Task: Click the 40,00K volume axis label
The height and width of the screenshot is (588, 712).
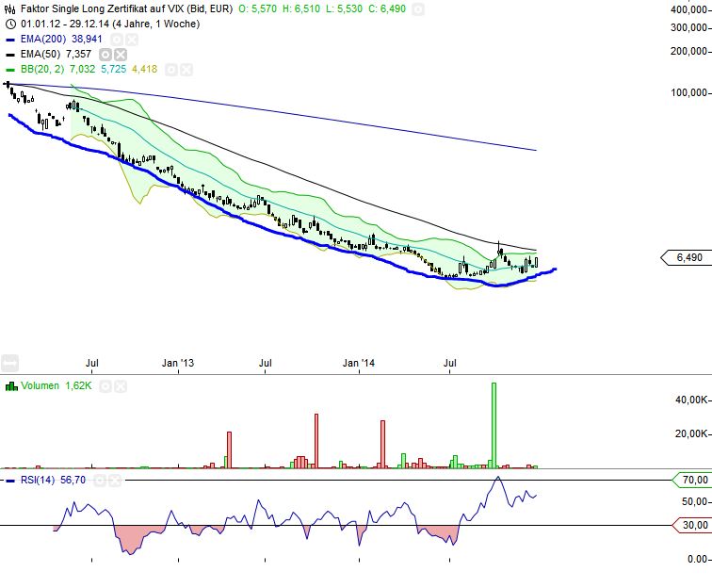Action: (x=691, y=400)
